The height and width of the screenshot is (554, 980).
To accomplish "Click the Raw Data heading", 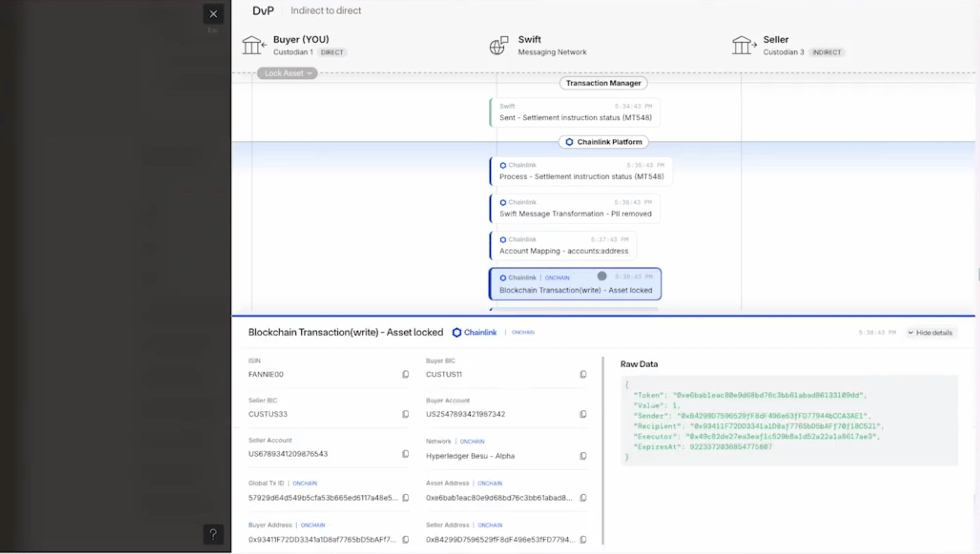I will 639,364.
